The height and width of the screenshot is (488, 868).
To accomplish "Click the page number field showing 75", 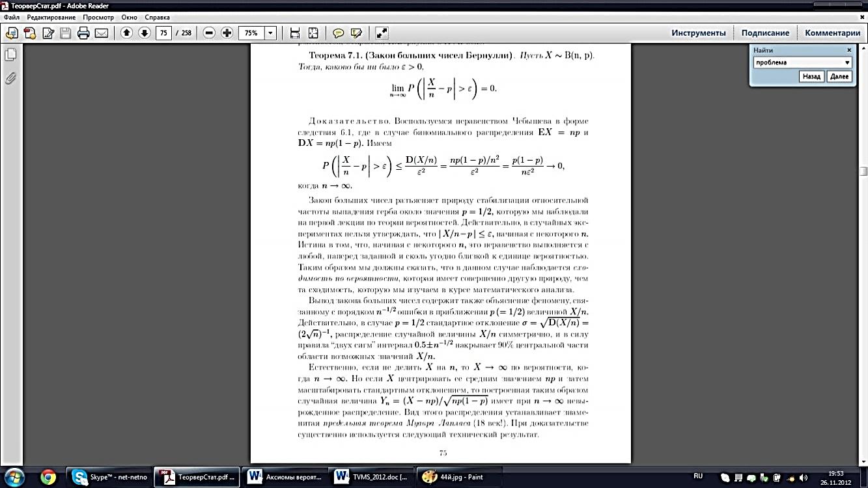I will coord(163,33).
